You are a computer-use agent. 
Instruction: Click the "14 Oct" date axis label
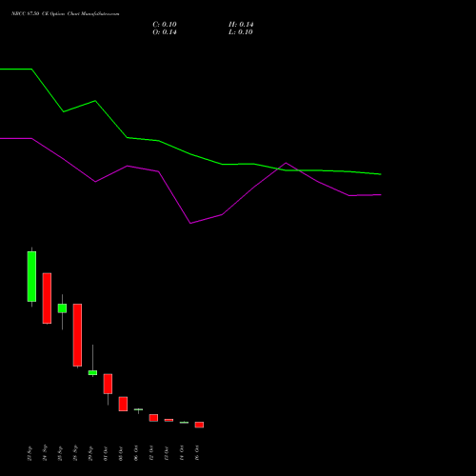point(182,453)
